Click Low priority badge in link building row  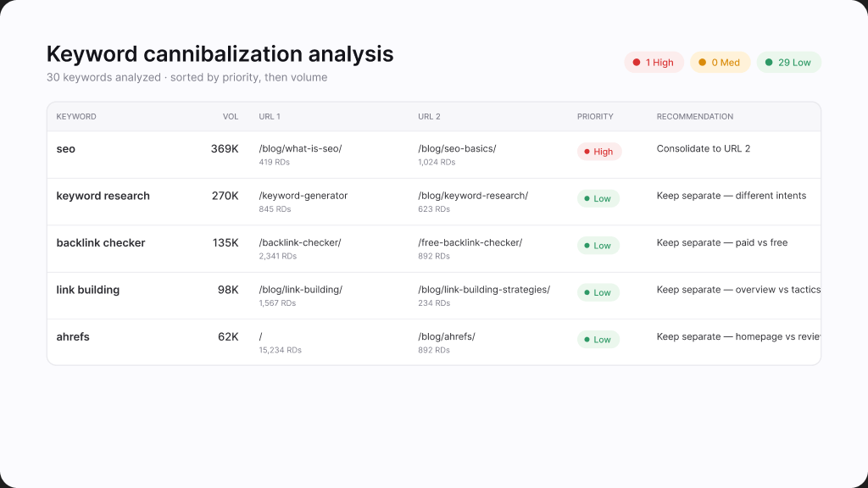[x=598, y=292]
